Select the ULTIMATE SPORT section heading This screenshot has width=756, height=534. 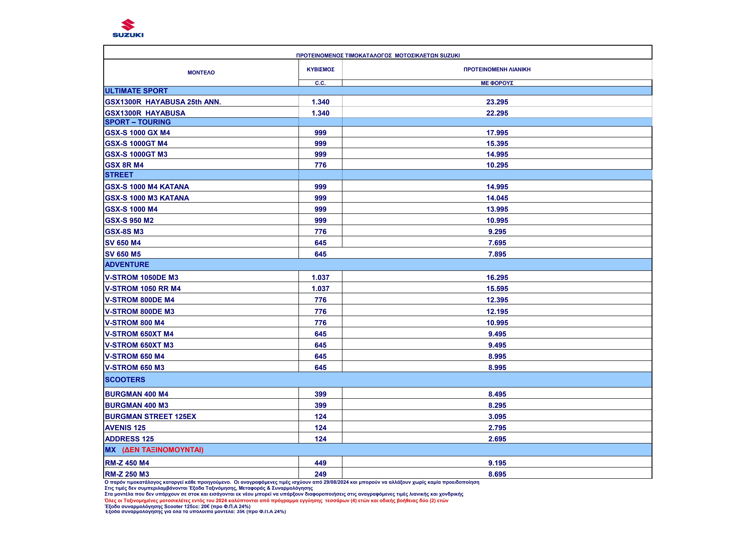pos(136,91)
